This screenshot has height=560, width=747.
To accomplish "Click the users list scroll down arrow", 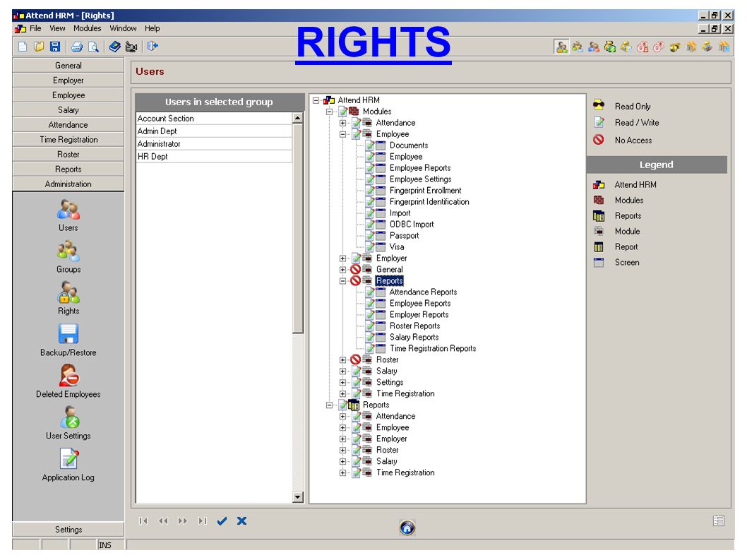I will tap(298, 497).
